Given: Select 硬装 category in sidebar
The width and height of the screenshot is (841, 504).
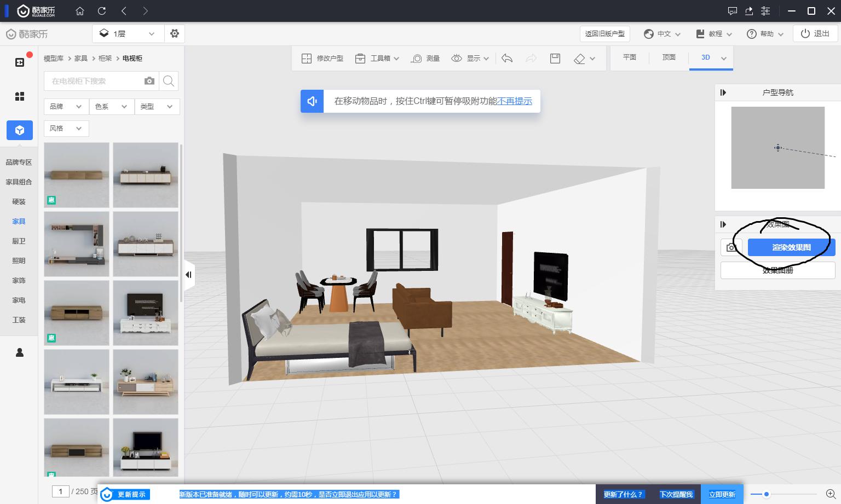Looking at the screenshot, I should tap(19, 201).
